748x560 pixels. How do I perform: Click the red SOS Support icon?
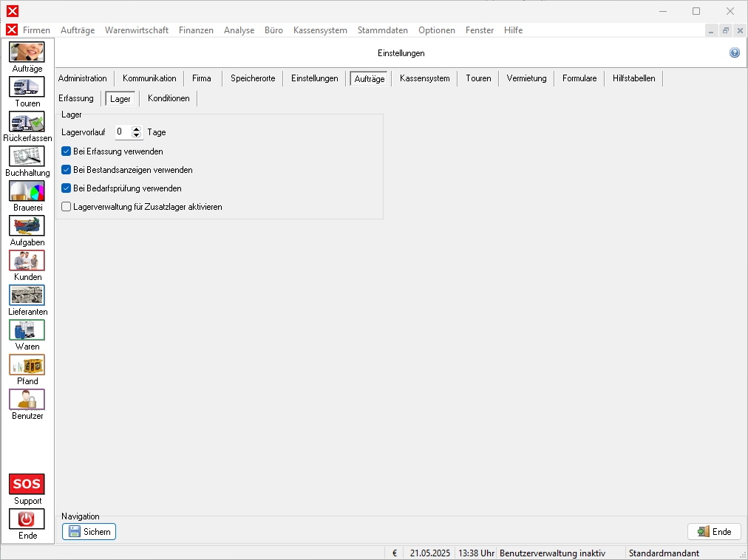pos(27,485)
